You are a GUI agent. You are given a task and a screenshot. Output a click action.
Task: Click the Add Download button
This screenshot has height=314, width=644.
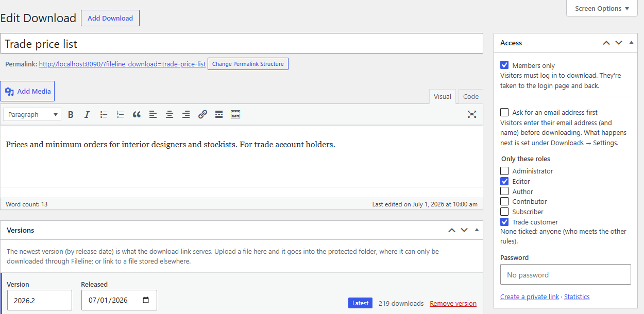[110, 18]
